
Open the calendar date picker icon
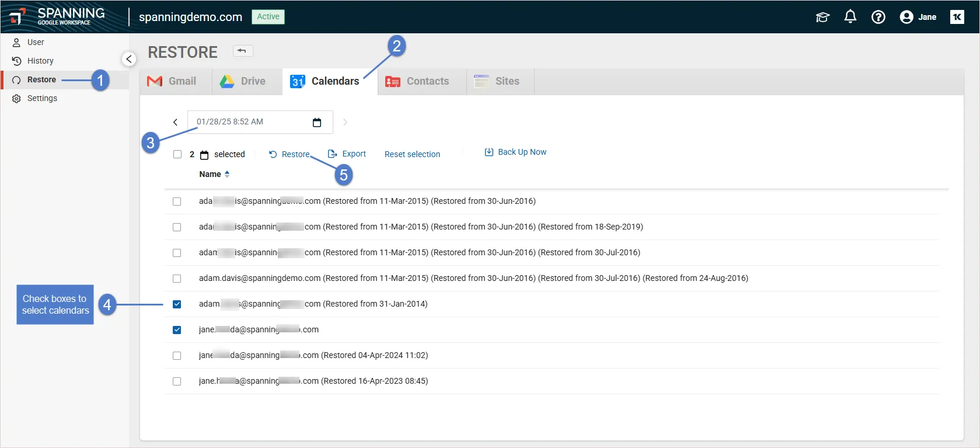pyautogui.click(x=317, y=122)
